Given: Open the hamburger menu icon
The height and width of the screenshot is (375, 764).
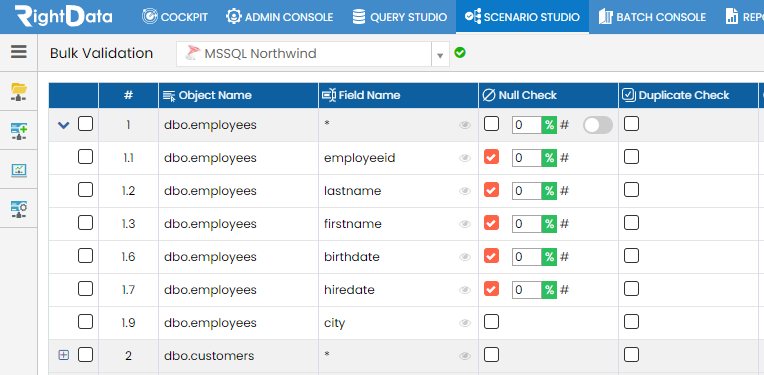Looking at the screenshot, I should point(19,52).
